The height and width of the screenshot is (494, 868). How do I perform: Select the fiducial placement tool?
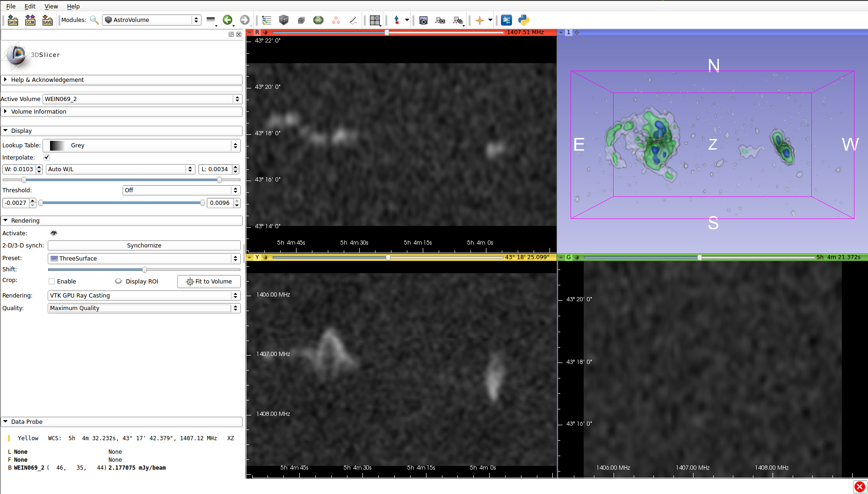coord(397,20)
